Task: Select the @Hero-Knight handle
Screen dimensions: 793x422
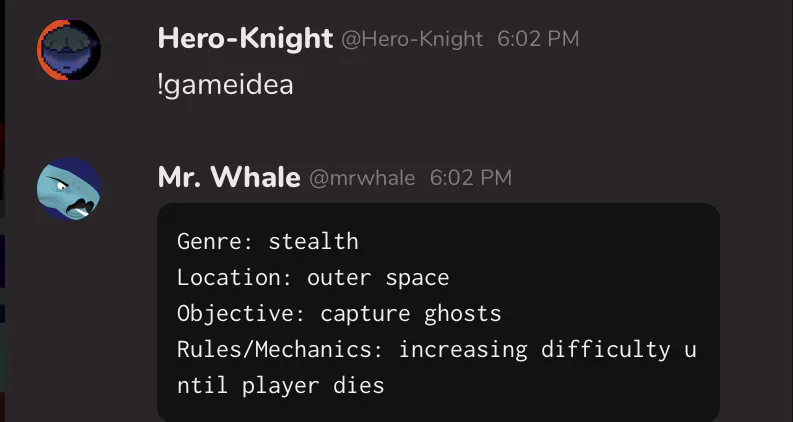Action: (412, 39)
